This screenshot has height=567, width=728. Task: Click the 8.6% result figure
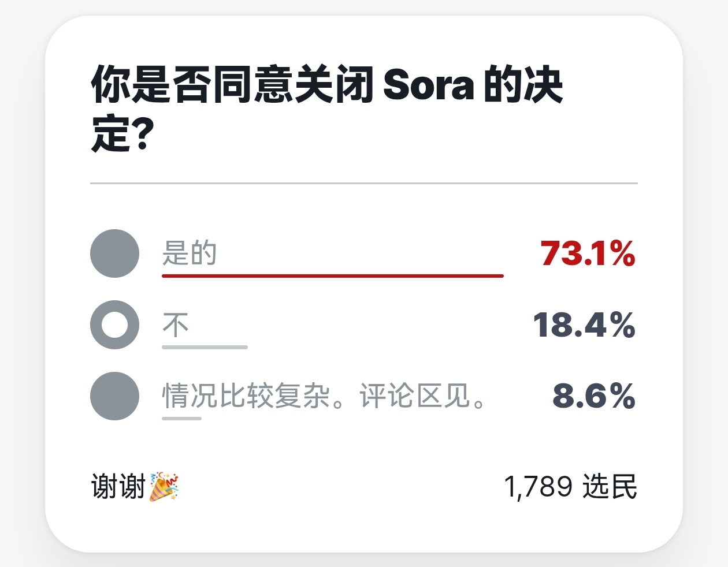(x=593, y=396)
